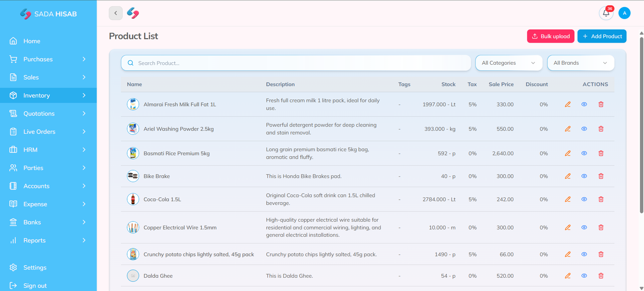Edit the Bike Brake product
Screen dimensions: 644x291
(568, 176)
